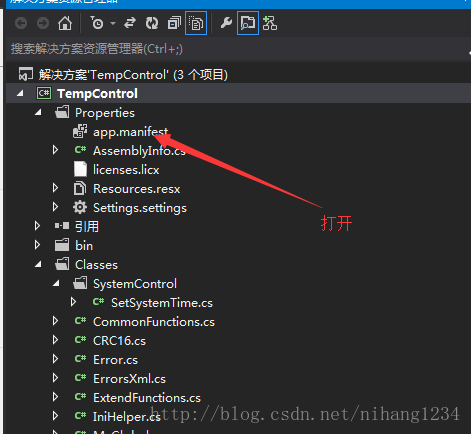Screen dimensions: 471x434
Task: Click the Resources.resx file icon
Action: coord(80,188)
